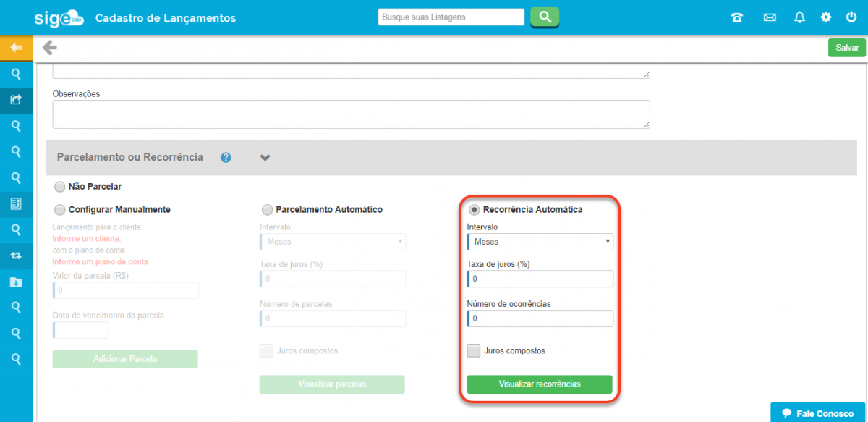Open the Fale Conosco chat button
Viewport: 868px width, 422px height.
pyautogui.click(x=818, y=413)
